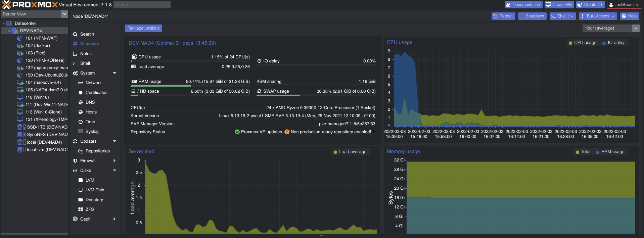Select container icon for 101 (NPM-WAF)
The height and width of the screenshot is (238, 644).
pyautogui.click(x=20, y=38)
